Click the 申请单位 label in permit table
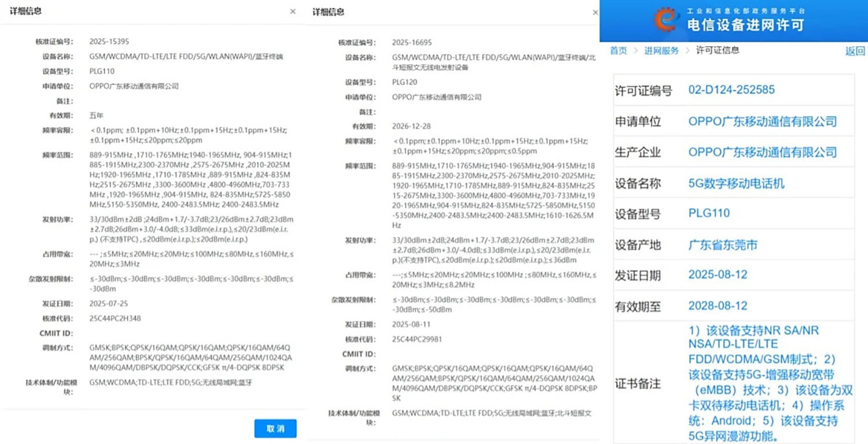868x444 pixels. [638, 121]
